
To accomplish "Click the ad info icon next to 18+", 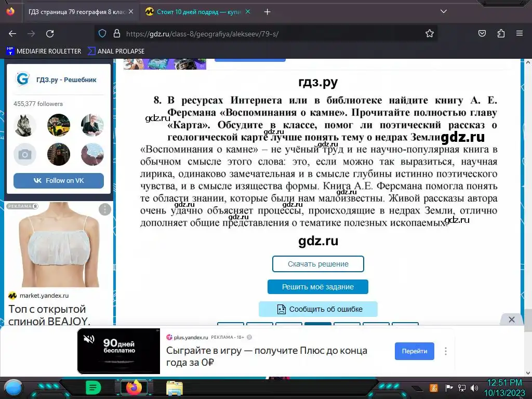I will pos(249,337).
